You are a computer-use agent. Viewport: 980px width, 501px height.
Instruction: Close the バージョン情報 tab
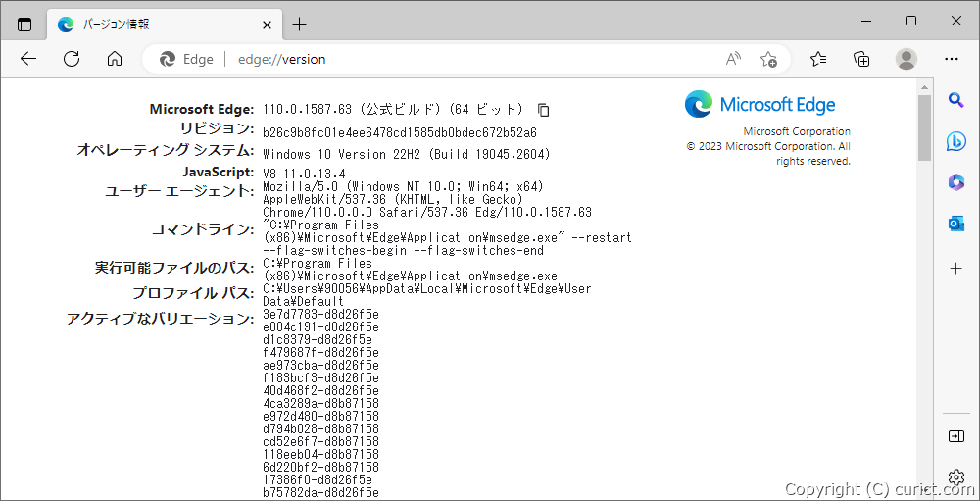pyautogui.click(x=267, y=25)
